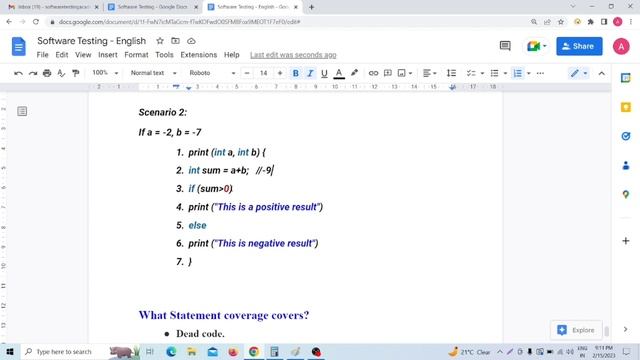Screen dimensions: 640x360
Task: Open a new browser tab
Action: click(311, 7)
